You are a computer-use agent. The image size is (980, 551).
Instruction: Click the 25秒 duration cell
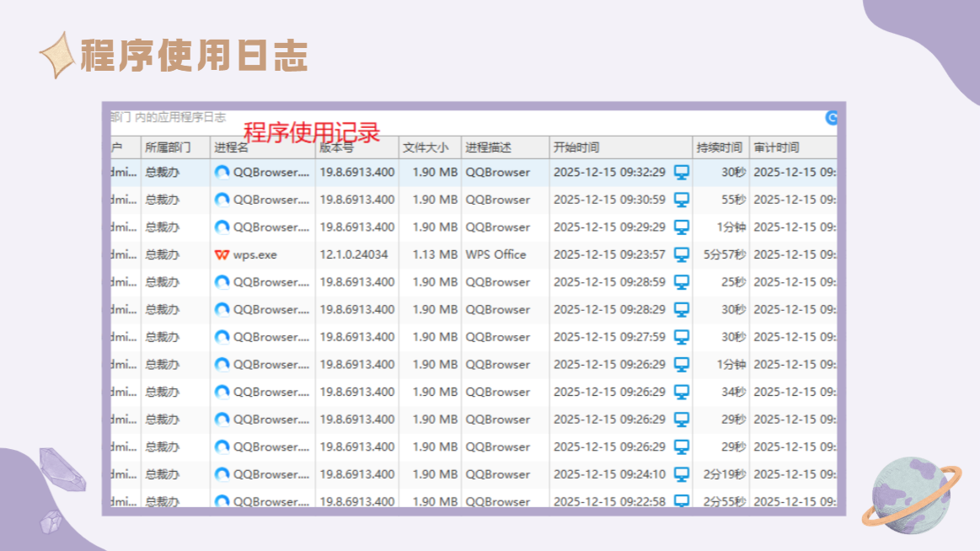[734, 282]
